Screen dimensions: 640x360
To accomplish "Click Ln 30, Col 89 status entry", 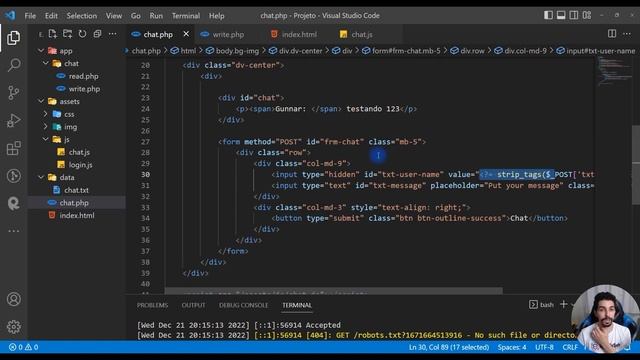I will pos(449,347).
